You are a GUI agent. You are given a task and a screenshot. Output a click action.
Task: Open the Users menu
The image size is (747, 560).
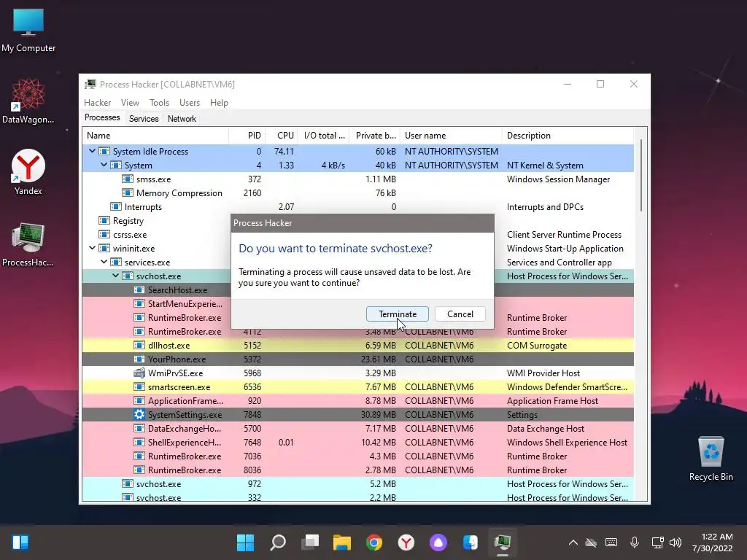pos(189,102)
